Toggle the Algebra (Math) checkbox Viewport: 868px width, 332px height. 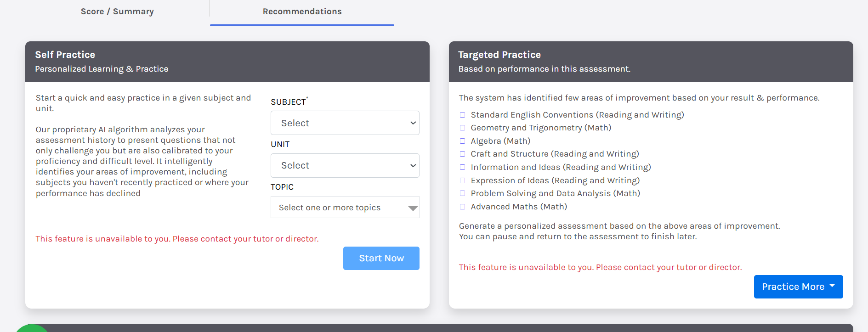[462, 141]
